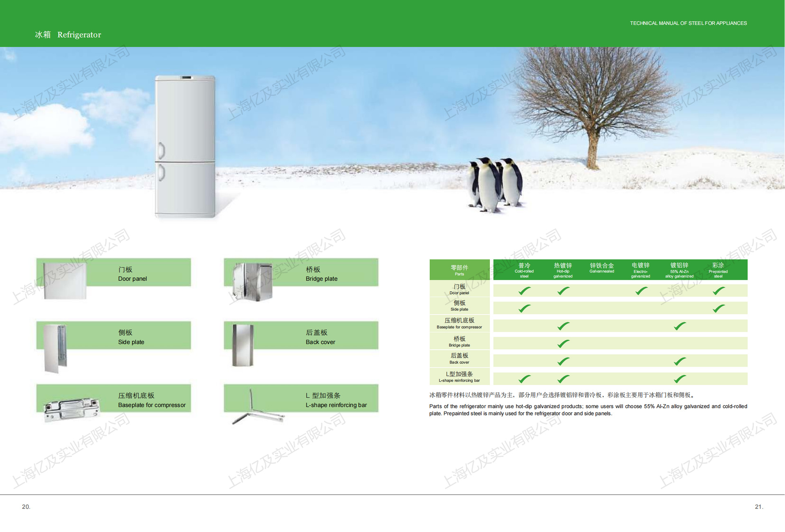Click the Side plate part image
The image size is (785, 532).
coord(56,348)
